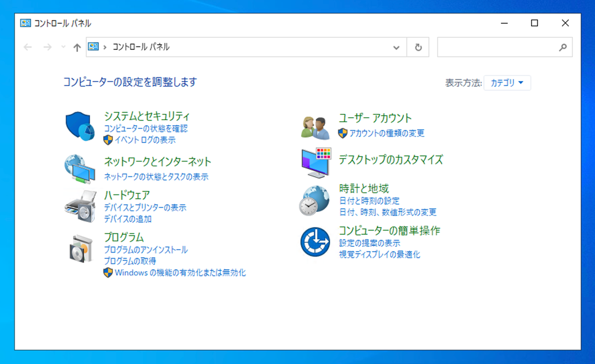Open the ネットワークとインターネット globe icon
Screen dimensions: 595x364
pyautogui.click(x=80, y=169)
